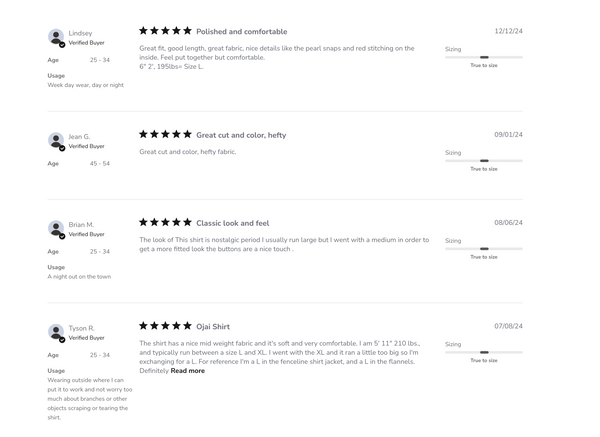This screenshot has width=600, height=437.
Task: Click the star rating on Jean G.'s review
Action: [165, 134]
